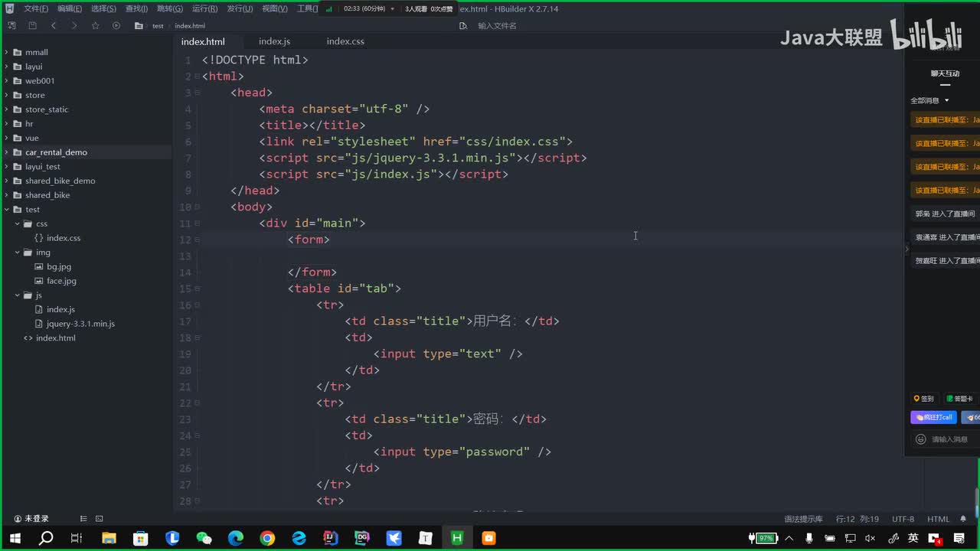Click the 疯狂打call button
Screen dimensions: 980x551
click(x=933, y=417)
